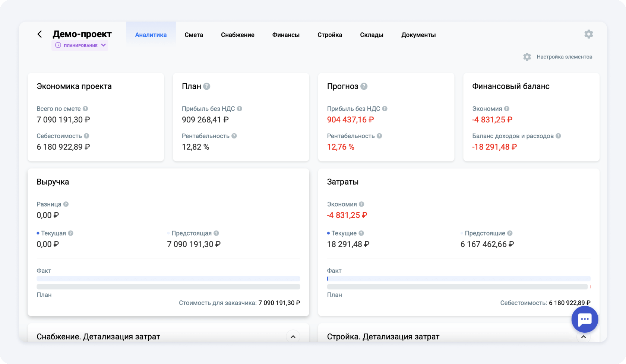Click help icon next to План title
This screenshot has width=626, height=364.
207,86
